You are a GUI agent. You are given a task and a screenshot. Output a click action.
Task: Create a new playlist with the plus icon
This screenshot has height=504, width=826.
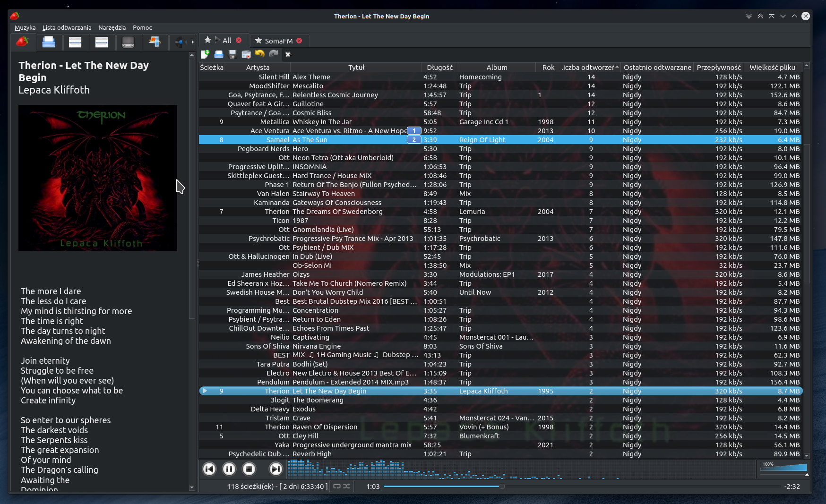205,54
